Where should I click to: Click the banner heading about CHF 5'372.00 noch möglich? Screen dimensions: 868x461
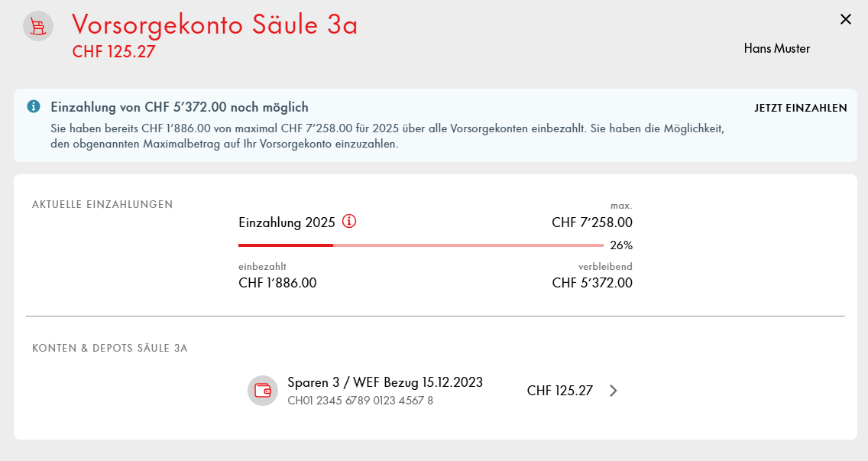pyautogui.click(x=180, y=107)
